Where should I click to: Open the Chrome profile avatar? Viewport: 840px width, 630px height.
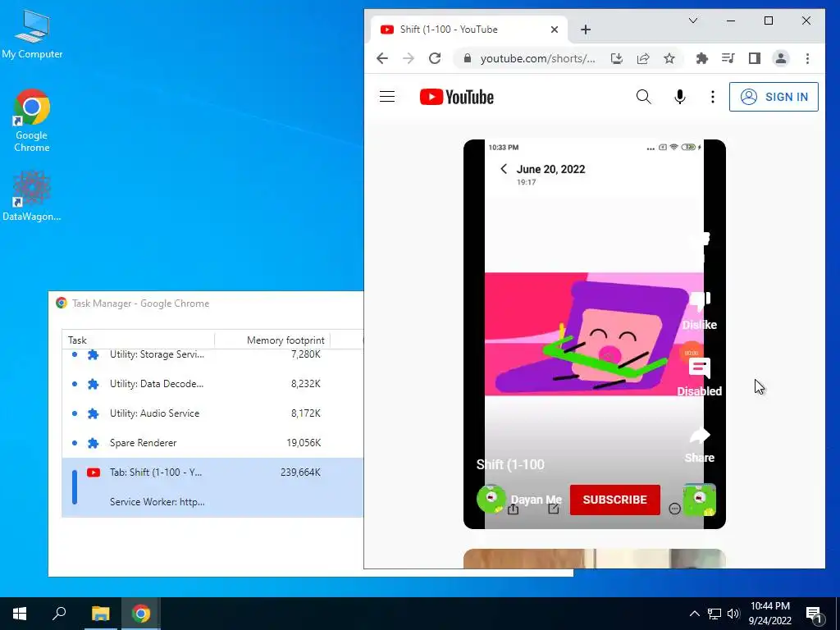click(x=781, y=58)
